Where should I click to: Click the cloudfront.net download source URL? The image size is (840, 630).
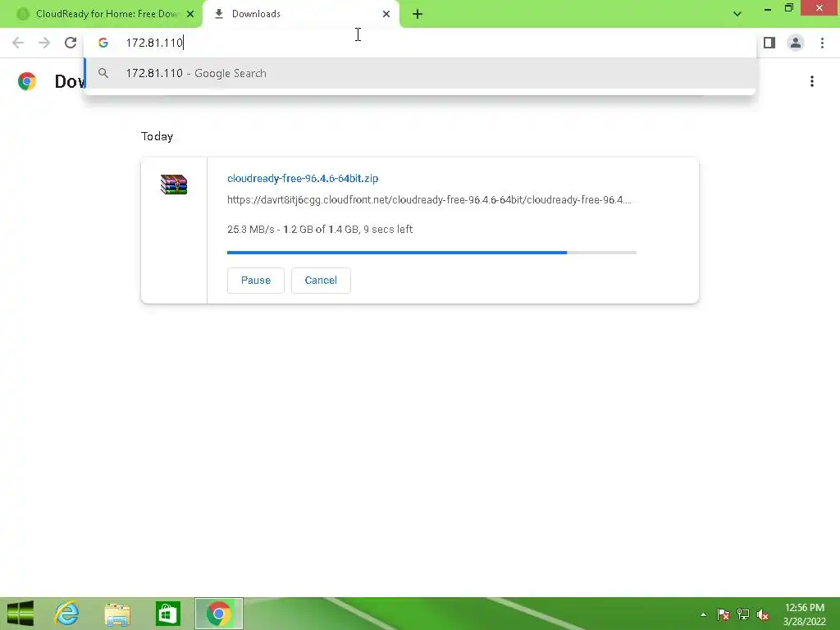click(x=429, y=200)
